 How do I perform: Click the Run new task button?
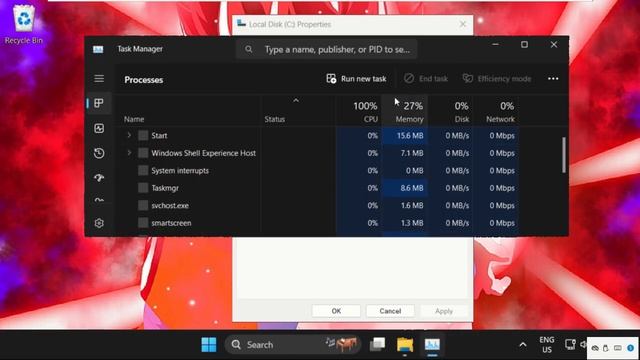pos(356,79)
